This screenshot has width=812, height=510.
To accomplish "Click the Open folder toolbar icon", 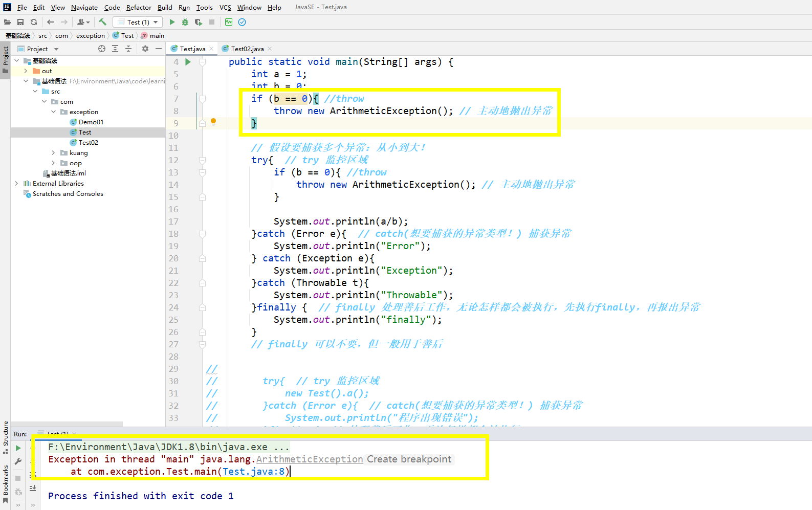I will pos(7,22).
